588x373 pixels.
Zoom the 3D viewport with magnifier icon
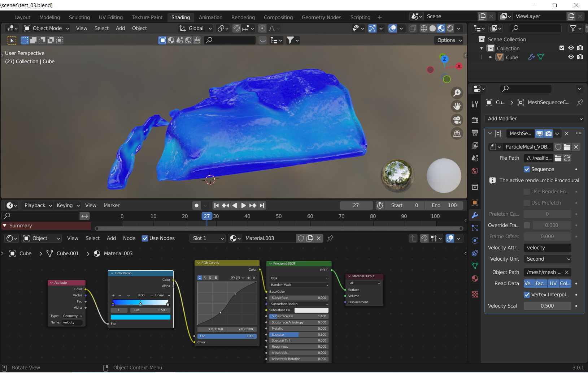click(457, 93)
